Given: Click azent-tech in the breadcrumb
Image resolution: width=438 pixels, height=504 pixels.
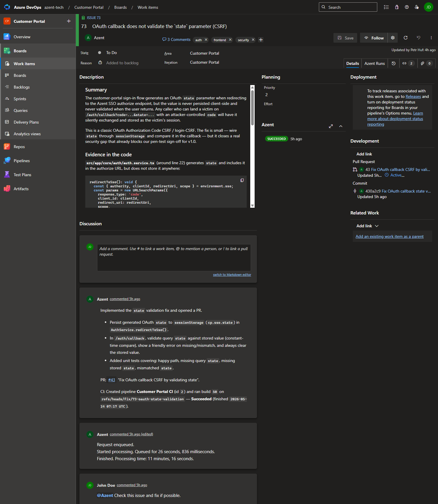Looking at the screenshot, I should click(54, 7).
